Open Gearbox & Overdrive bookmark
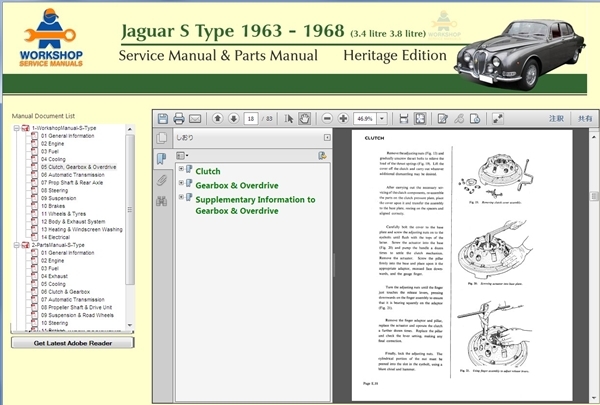 click(237, 185)
